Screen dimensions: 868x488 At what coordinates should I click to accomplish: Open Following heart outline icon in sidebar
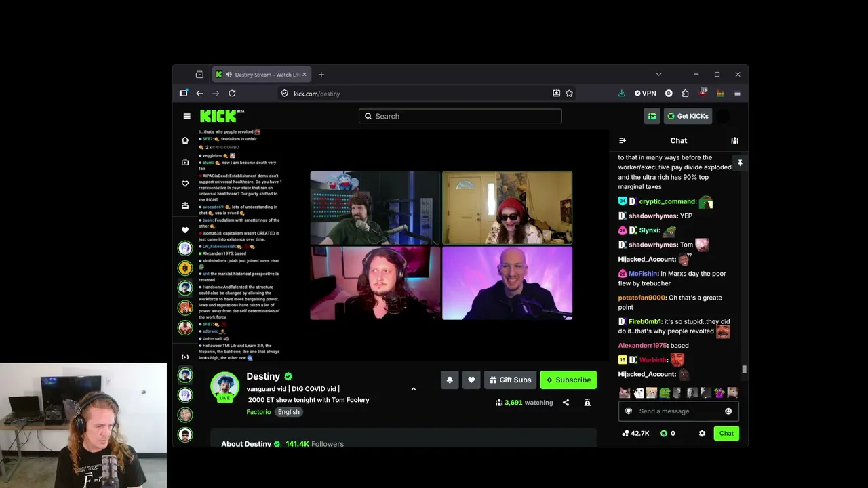[x=185, y=184]
